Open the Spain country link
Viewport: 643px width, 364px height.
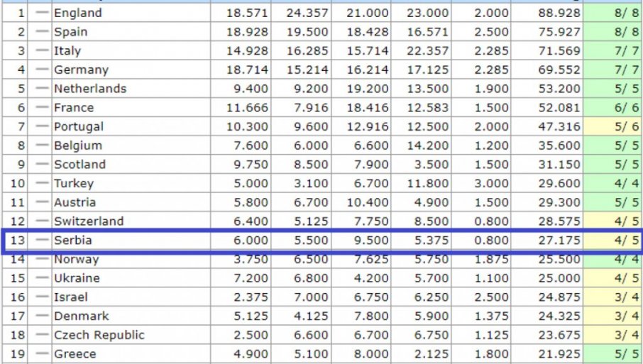71,32
